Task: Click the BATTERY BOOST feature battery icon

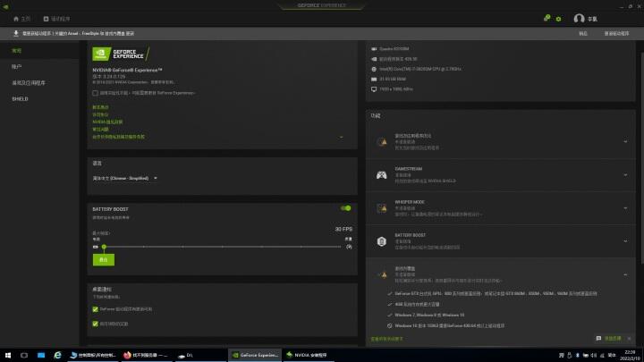Action: (382, 241)
